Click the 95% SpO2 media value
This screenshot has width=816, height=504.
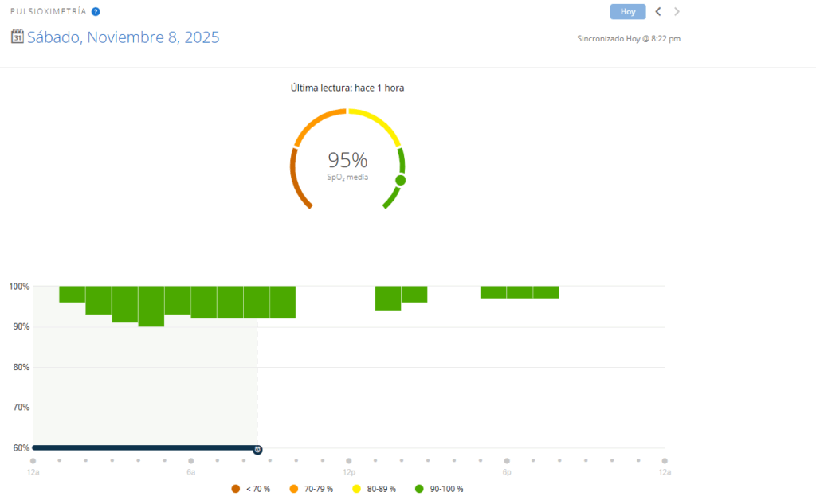pos(347,160)
